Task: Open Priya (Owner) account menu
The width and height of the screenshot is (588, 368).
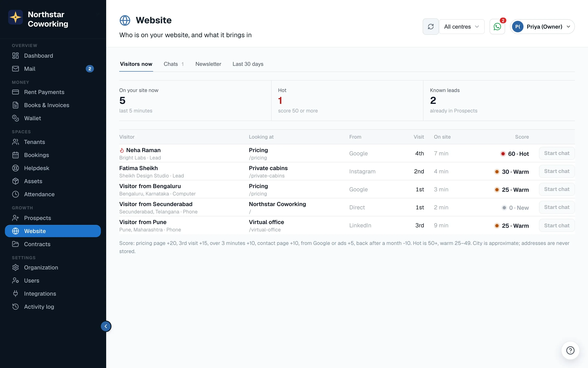Action: click(x=542, y=27)
